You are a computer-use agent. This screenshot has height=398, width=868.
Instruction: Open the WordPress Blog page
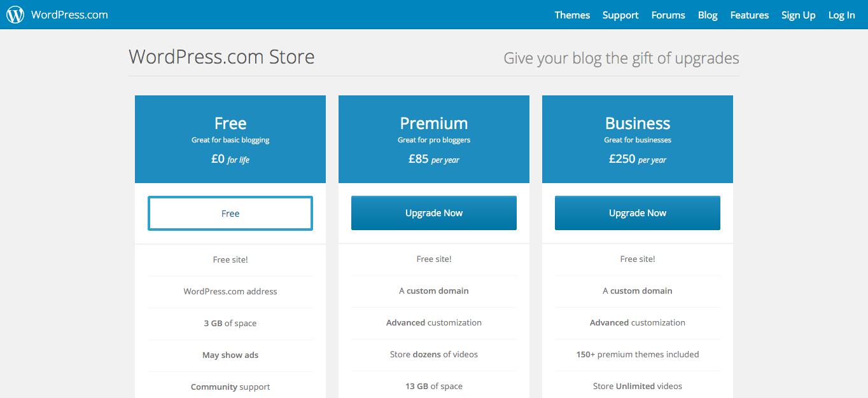(707, 15)
